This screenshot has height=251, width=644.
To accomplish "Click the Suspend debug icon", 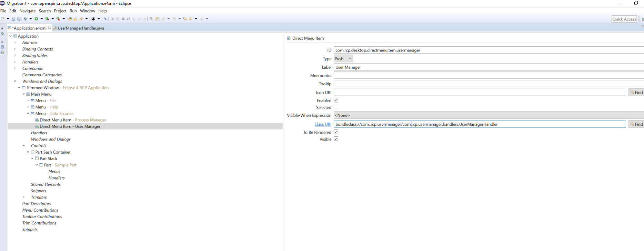I will click(118, 19).
